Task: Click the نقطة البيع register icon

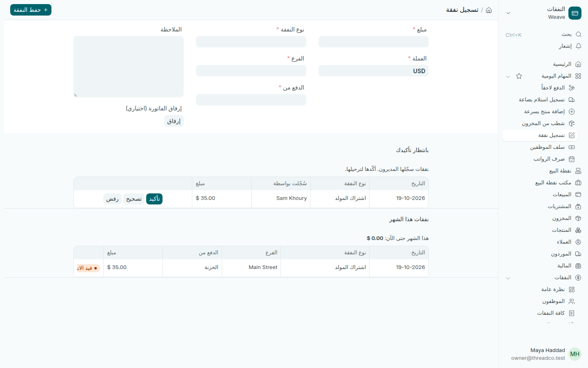Action: click(x=578, y=171)
